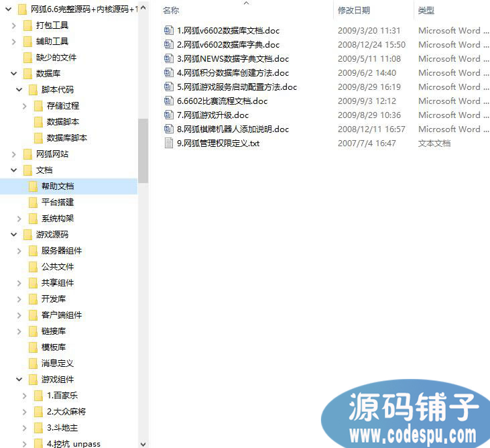490x448 pixels.
Task: Sort files by 修改日期 column header
Action: point(354,11)
